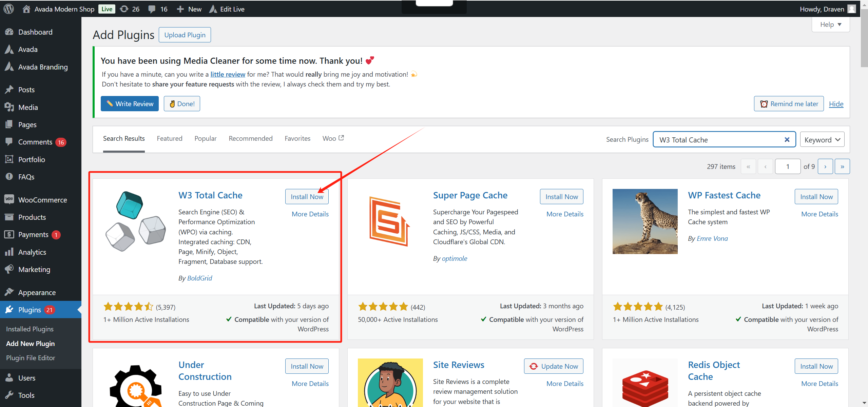
Task: Open Tools from the sidebar
Action: point(26,395)
